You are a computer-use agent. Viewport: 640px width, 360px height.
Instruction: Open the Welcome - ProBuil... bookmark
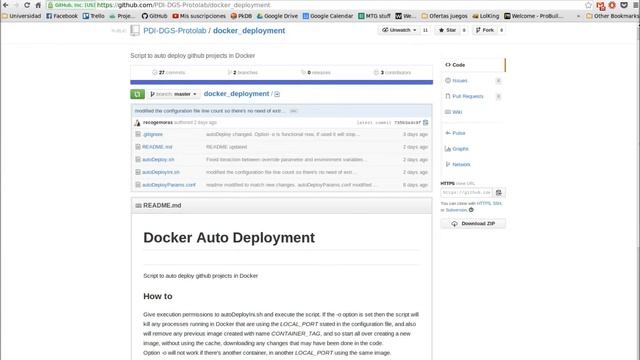(x=534, y=16)
